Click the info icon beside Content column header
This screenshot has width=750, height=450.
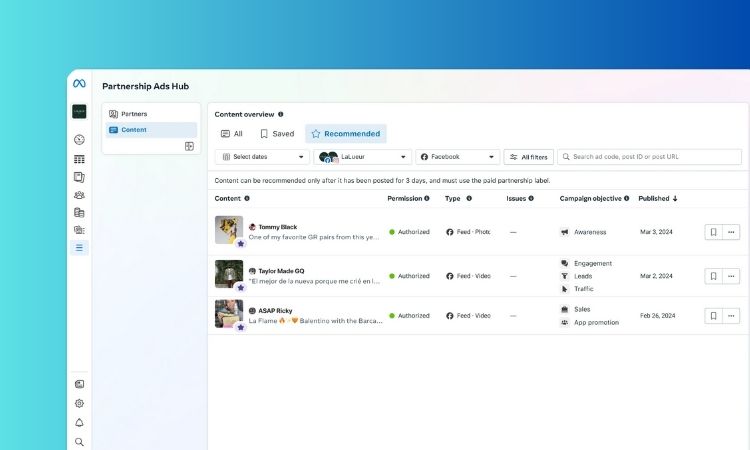[x=247, y=198]
